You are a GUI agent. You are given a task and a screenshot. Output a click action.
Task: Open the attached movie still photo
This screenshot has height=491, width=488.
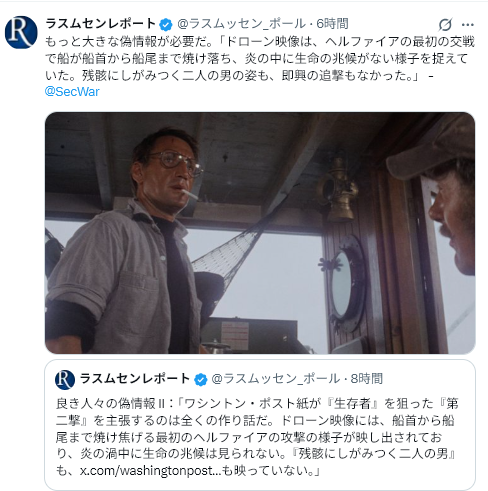pyautogui.click(x=260, y=233)
